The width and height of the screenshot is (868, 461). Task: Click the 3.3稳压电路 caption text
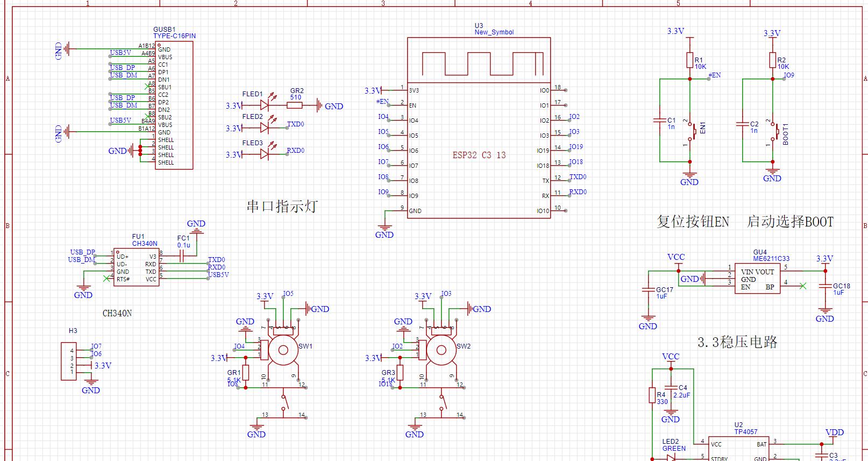737,342
